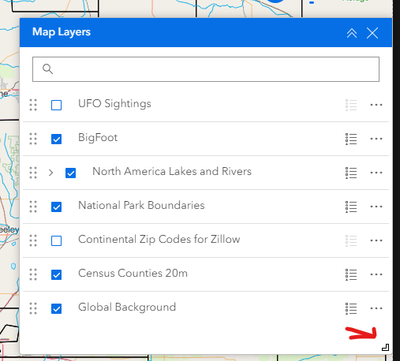Uncheck Census Counties 20m checkbox
The width and height of the screenshot is (400, 361).
click(56, 275)
